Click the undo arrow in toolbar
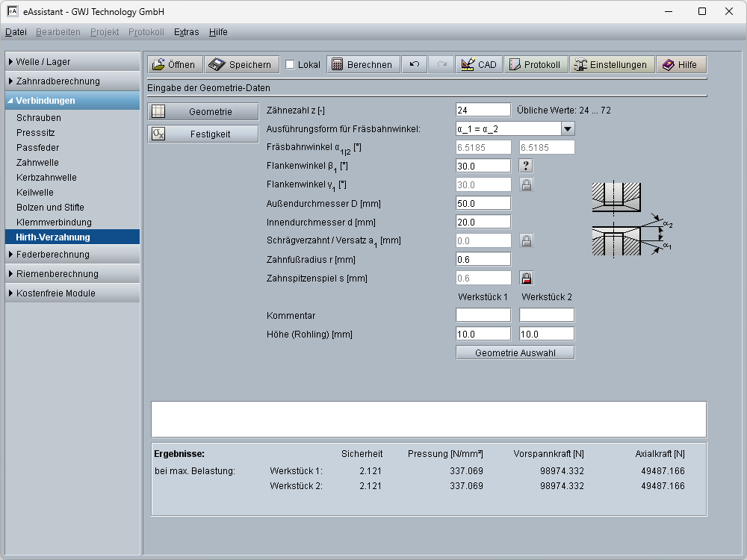Viewport: 747px width, 560px height. pyautogui.click(x=415, y=65)
